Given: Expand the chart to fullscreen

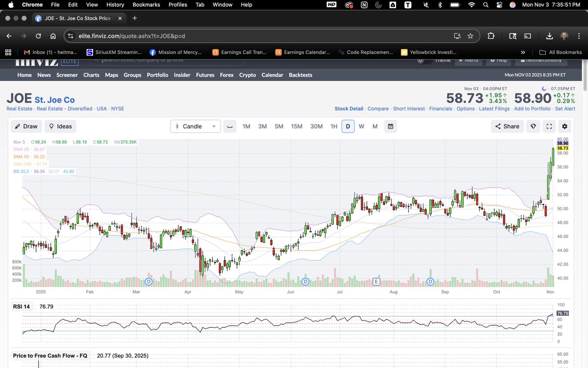Looking at the screenshot, I should click(549, 126).
